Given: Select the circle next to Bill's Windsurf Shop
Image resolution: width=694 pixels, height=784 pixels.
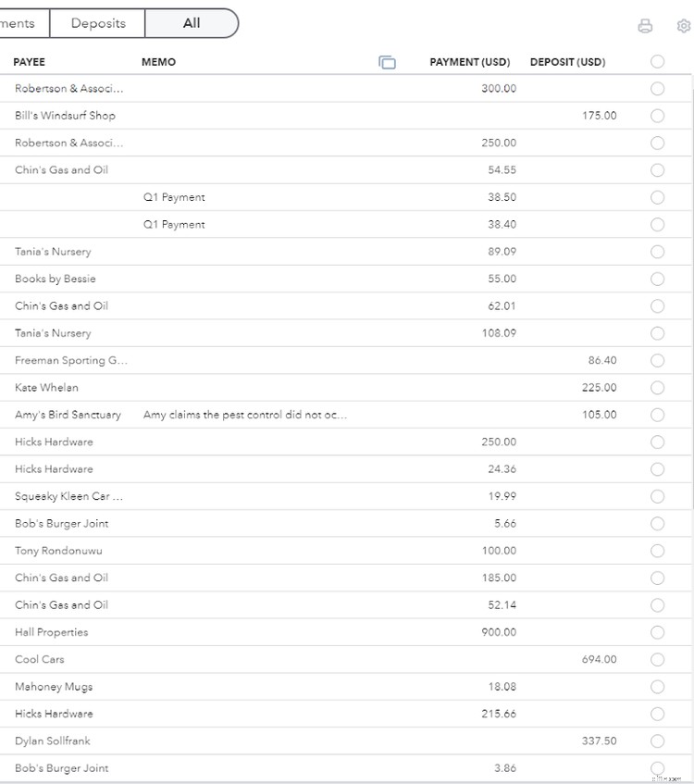Looking at the screenshot, I should (x=657, y=116).
